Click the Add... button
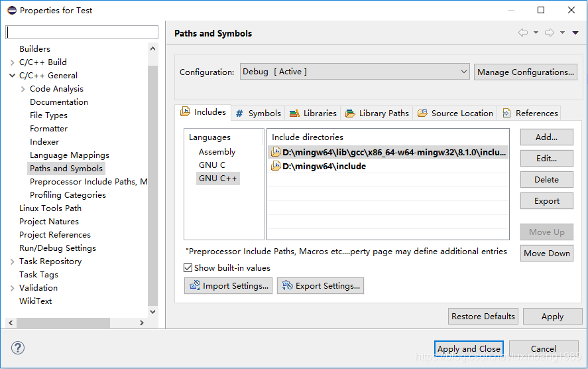Image resolution: width=588 pixels, height=369 pixels. pyautogui.click(x=546, y=137)
